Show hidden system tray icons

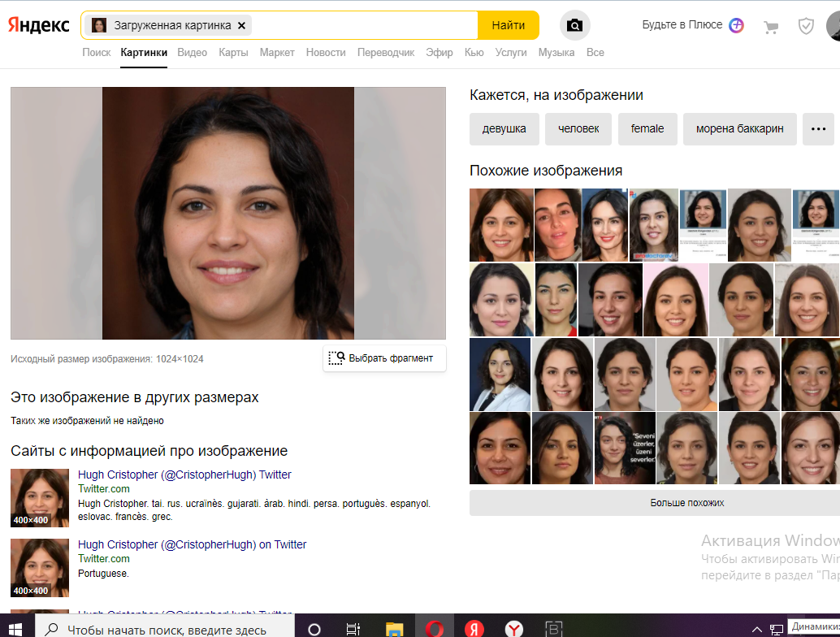point(756,628)
